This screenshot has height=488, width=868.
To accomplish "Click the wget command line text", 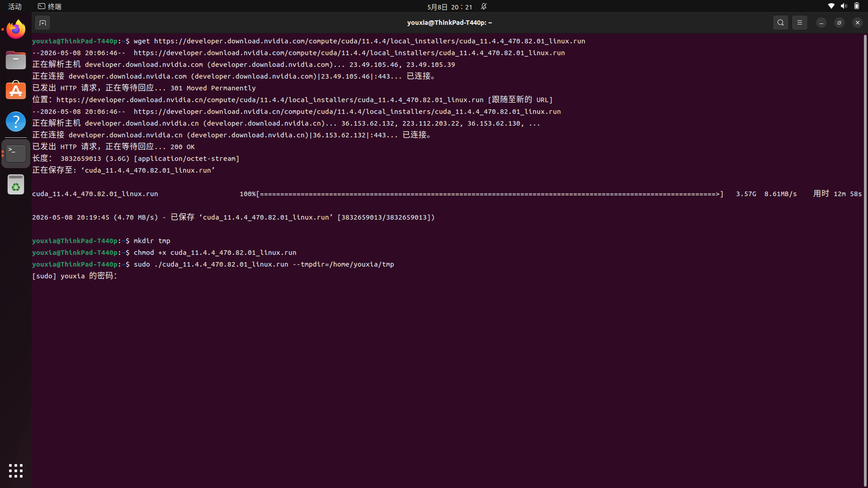I will coord(359,41).
